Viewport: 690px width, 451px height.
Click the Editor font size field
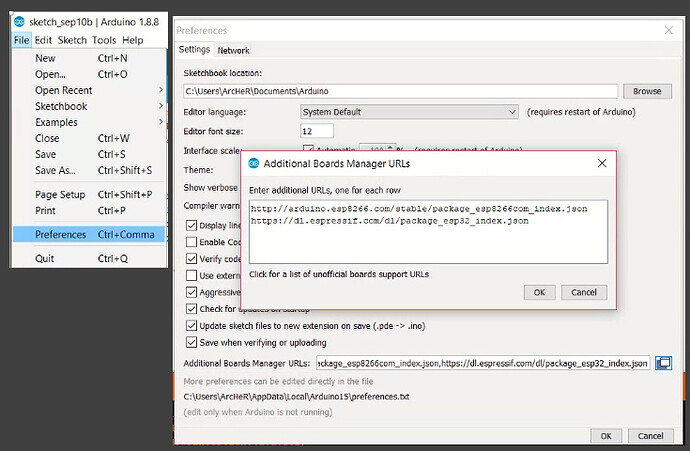(317, 131)
